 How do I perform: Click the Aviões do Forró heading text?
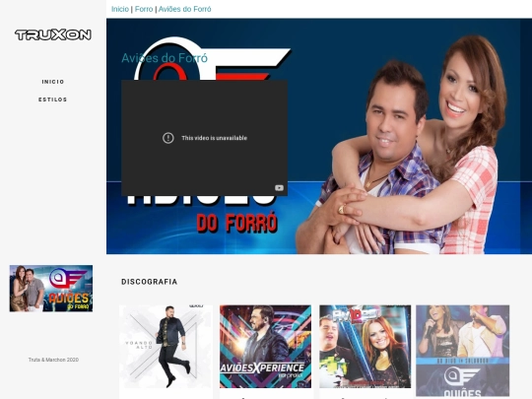(165, 58)
